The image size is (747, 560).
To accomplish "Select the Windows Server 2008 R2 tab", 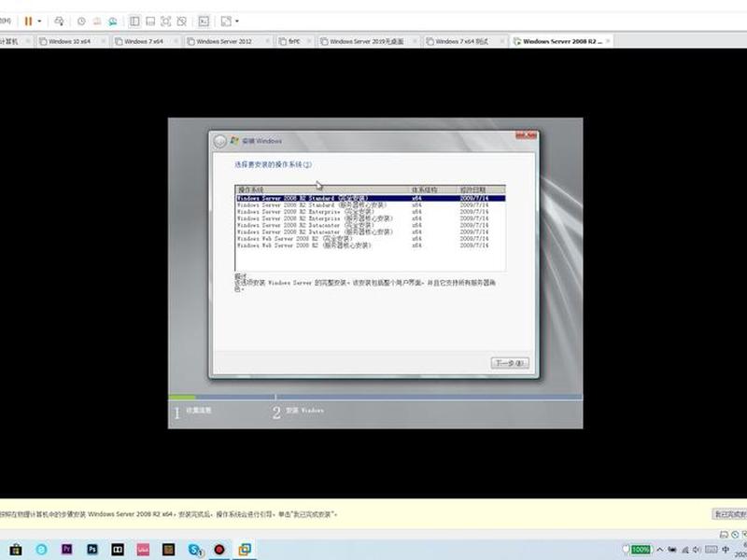I will tap(562, 41).
